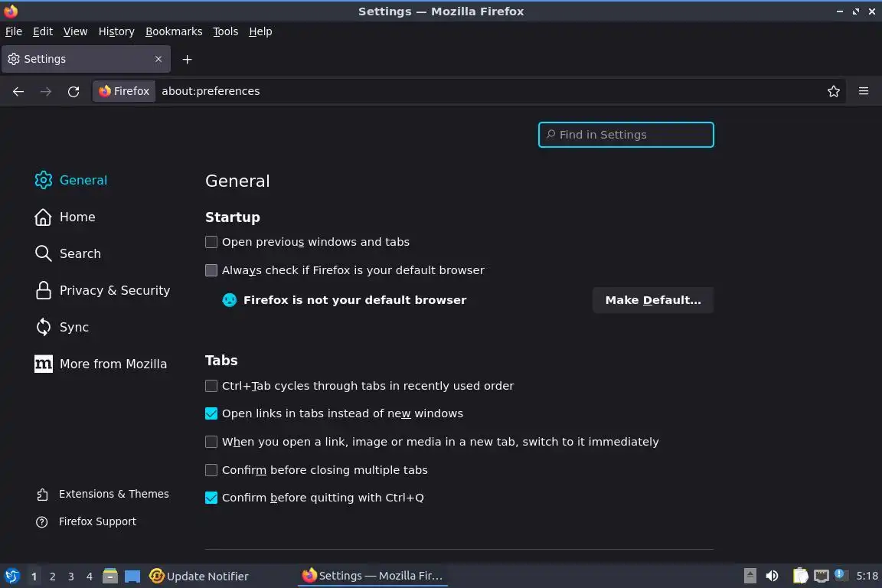Switch to workspace 3 in taskbar
This screenshot has height=588, width=882.
(x=71, y=577)
